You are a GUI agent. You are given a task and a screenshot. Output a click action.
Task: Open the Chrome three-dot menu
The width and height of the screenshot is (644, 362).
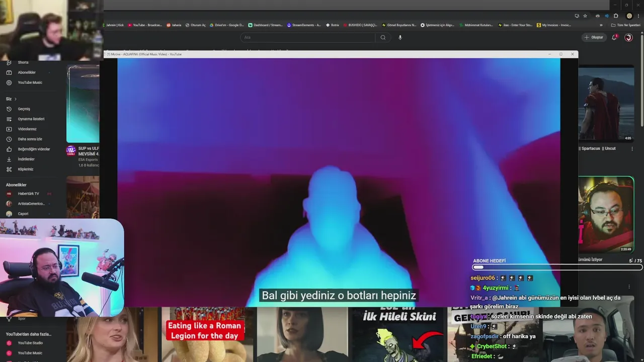pos(638,16)
